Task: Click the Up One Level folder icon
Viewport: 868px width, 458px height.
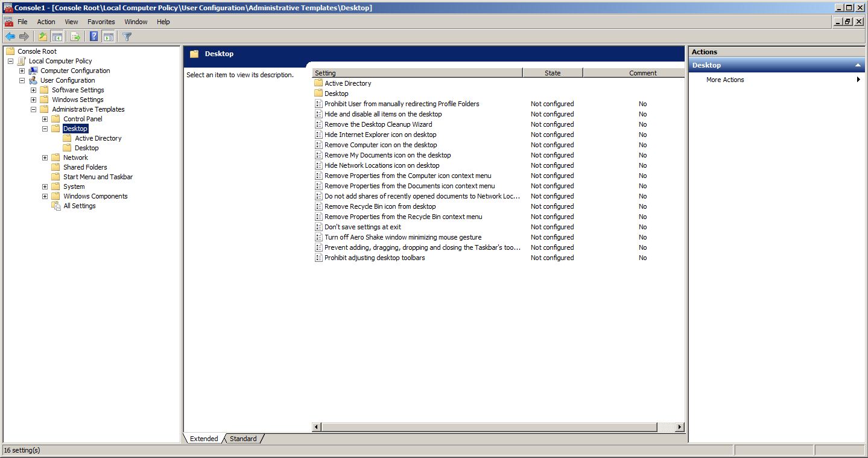Action: click(43, 36)
